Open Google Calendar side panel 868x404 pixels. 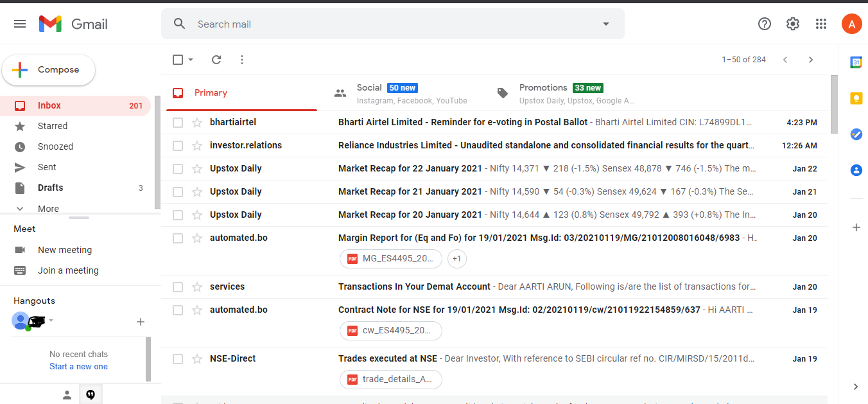pyautogui.click(x=856, y=62)
